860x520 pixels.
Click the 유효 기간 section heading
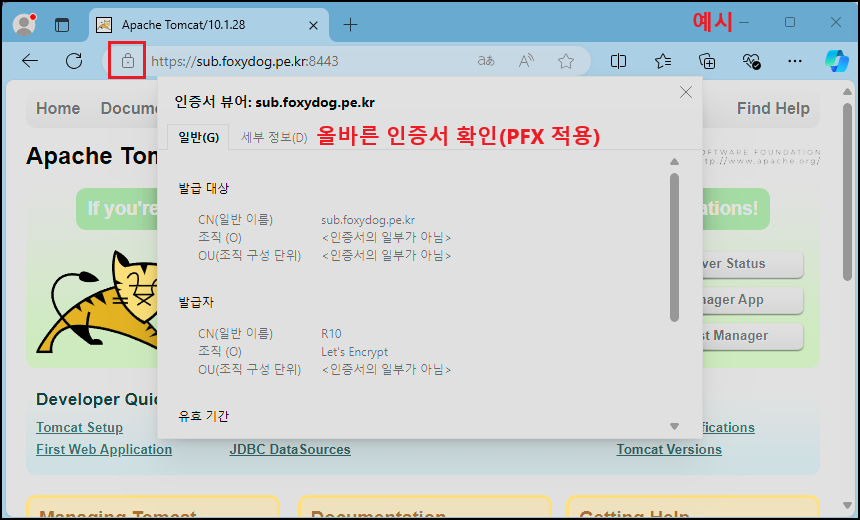click(x=203, y=416)
